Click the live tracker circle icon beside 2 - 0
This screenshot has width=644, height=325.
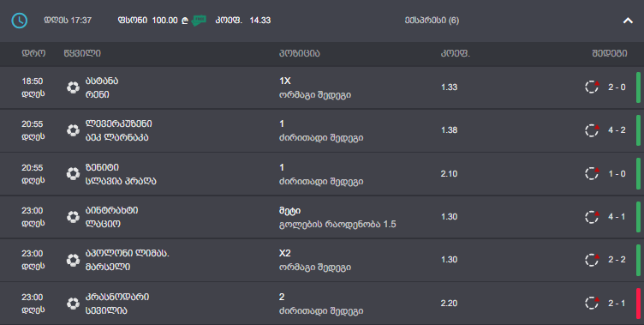pos(592,87)
